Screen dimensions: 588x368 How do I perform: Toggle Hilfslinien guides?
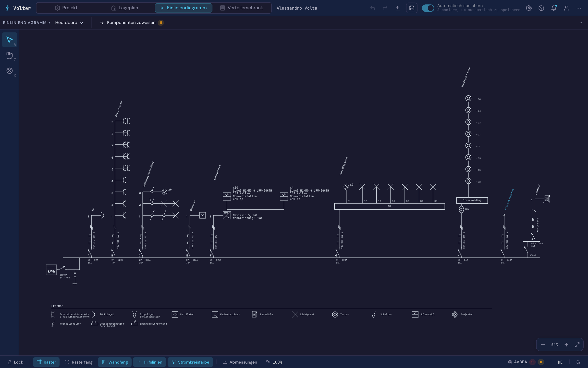coord(149,362)
